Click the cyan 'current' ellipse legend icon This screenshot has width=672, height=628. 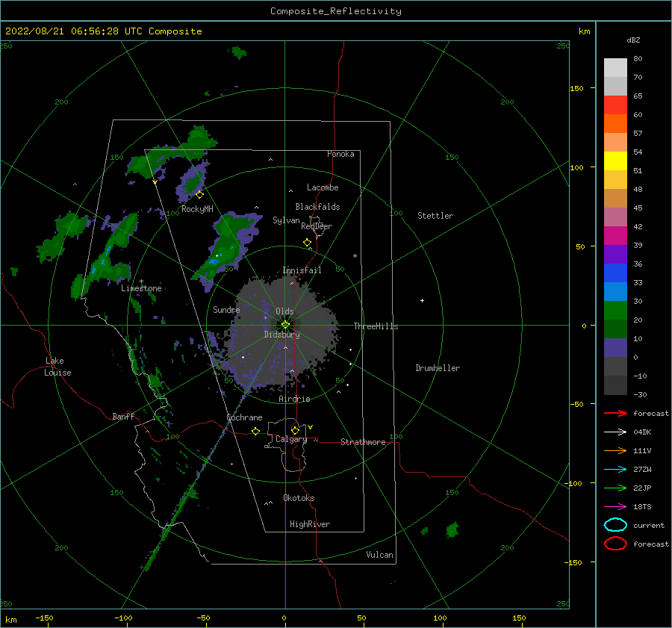pyautogui.click(x=615, y=525)
